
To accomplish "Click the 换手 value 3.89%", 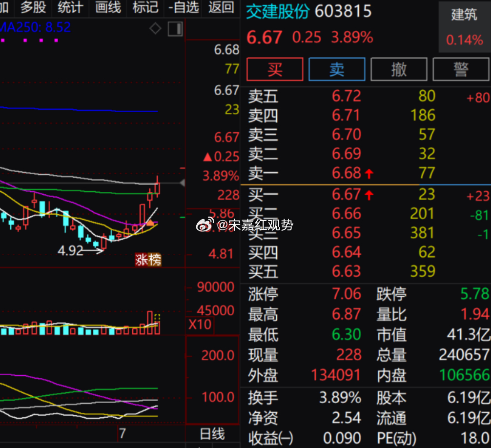I will pyautogui.click(x=340, y=398).
